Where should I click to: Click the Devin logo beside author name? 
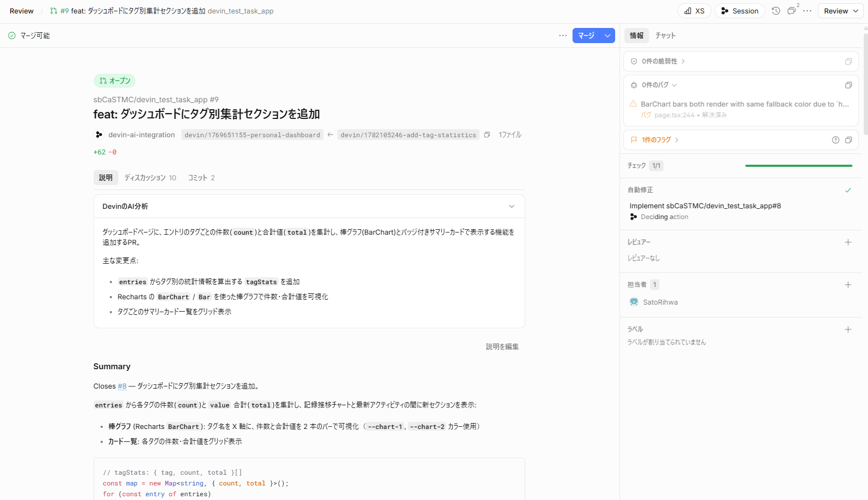[x=98, y=135]
